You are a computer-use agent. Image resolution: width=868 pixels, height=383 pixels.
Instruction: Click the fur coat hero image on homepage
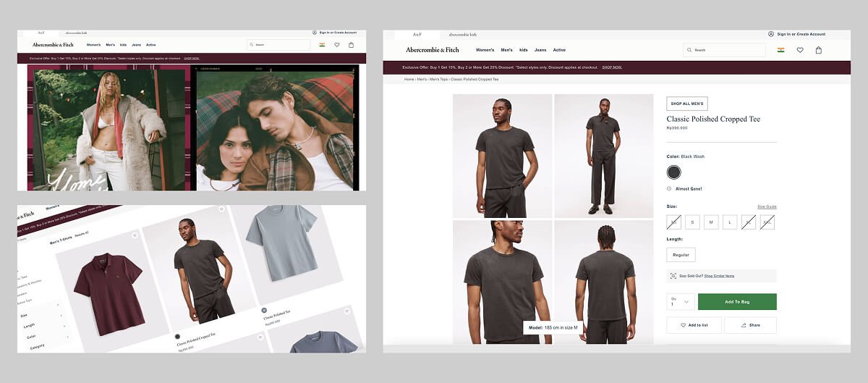pos(109,127)
